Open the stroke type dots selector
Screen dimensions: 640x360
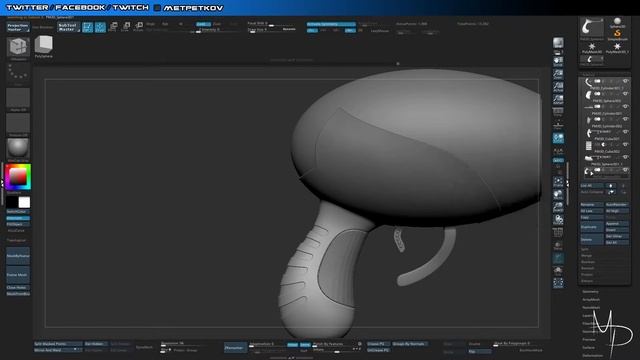(x=18, y=72)
